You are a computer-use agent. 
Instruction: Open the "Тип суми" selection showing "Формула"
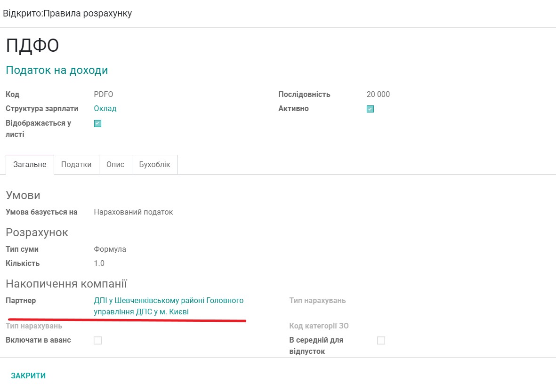(109, 249)
